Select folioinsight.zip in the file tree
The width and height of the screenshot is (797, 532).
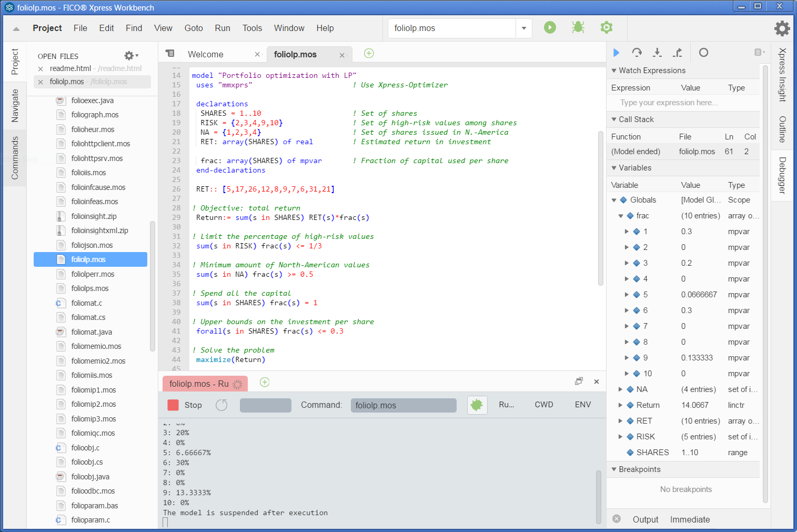[x=94, y=216]
